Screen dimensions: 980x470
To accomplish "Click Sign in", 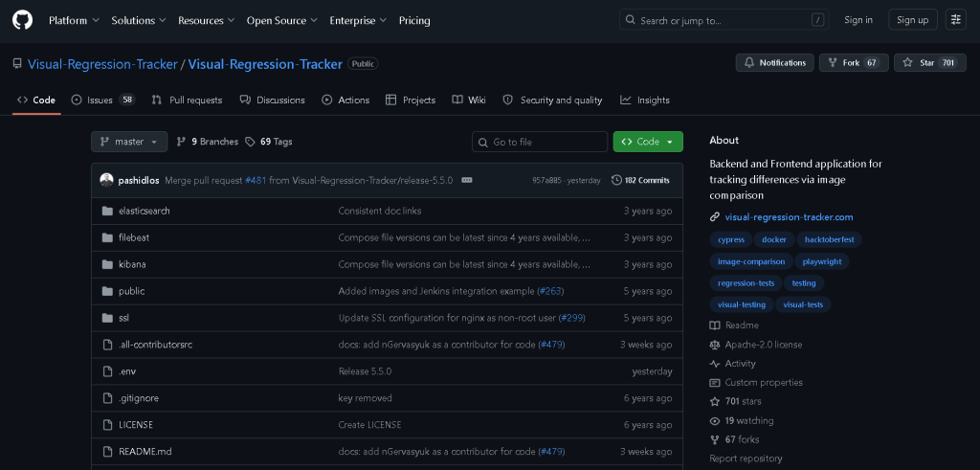I will click(858, 20).
